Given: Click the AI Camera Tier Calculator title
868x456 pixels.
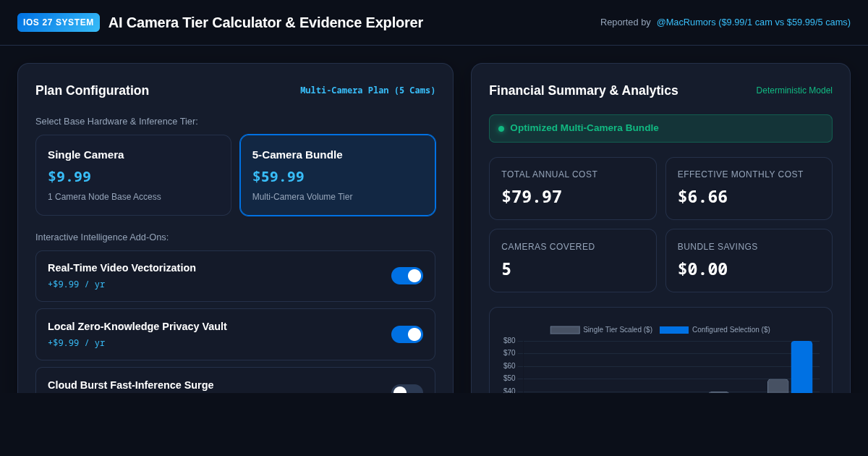Looking at the screenshot, I should click(265, 22).
